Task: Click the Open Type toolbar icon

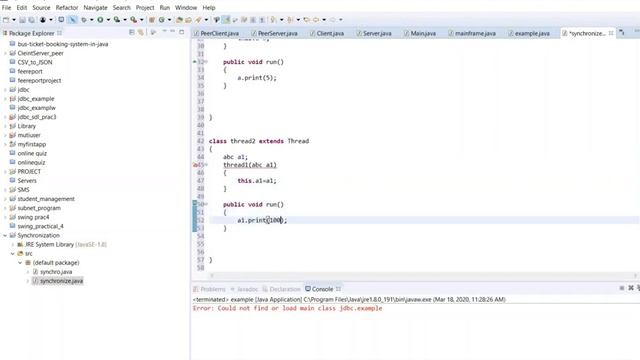Action: tap(179, 20)
